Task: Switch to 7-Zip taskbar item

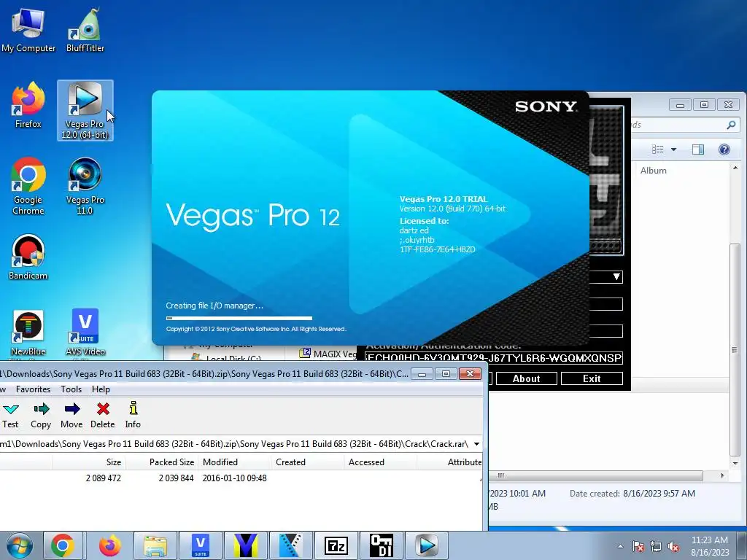Action: point(336,545)
